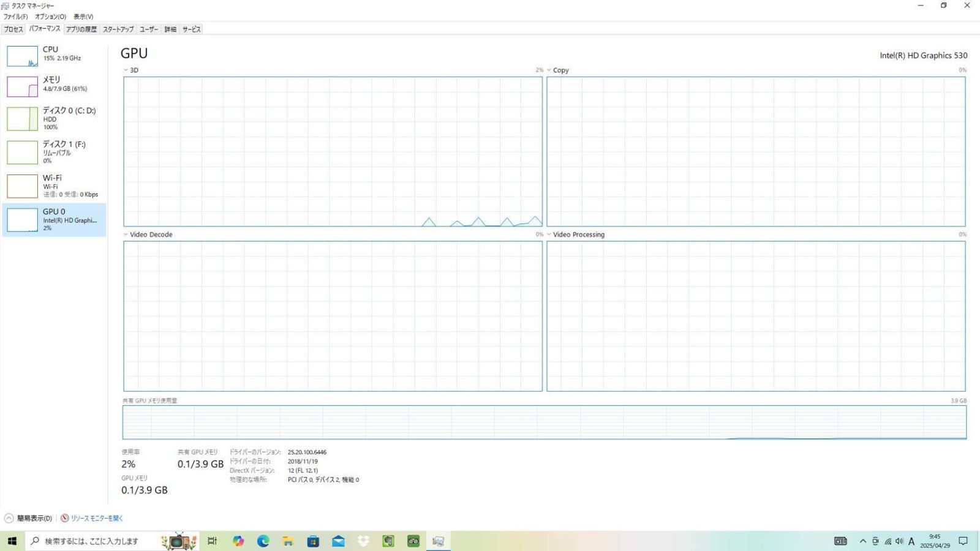Open the volume speaker tray icon
This screenshot has width=980, height=551.
(899, 541)
